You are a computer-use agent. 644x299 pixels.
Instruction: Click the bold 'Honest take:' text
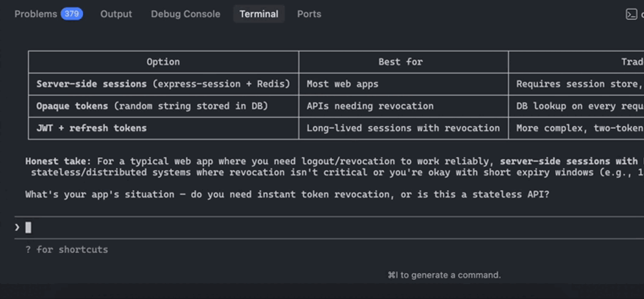point(58,161)
